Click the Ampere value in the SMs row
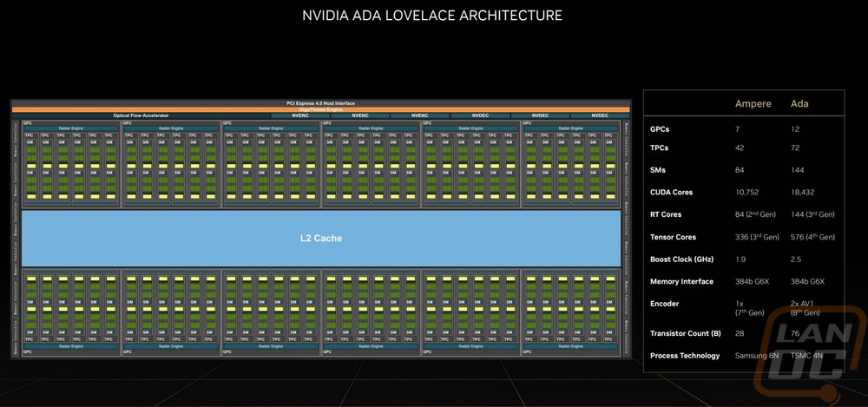The image size is (868, 407). pyautogui.click(x=740, y=170)
